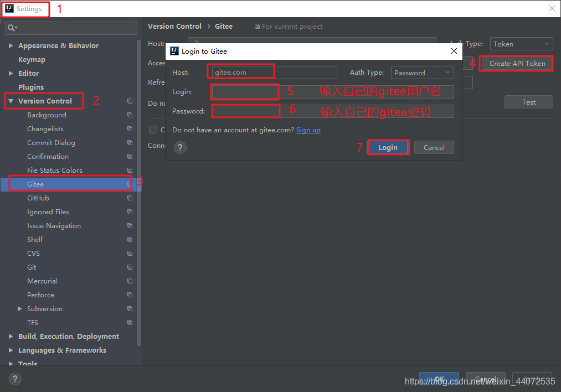Click IntelliJ logo in Settings title bar
Screen dimensions: 561x392
(x=9, y=9)
